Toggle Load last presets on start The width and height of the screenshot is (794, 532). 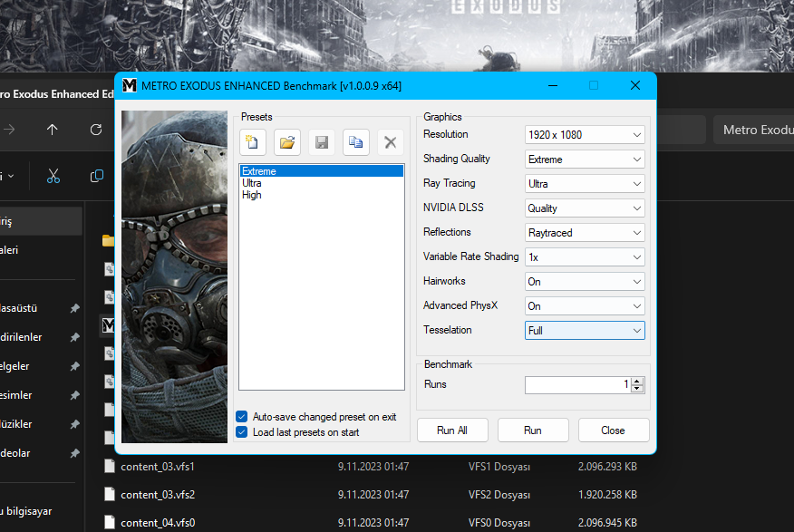pyautogui.click(x=241, y=432)
